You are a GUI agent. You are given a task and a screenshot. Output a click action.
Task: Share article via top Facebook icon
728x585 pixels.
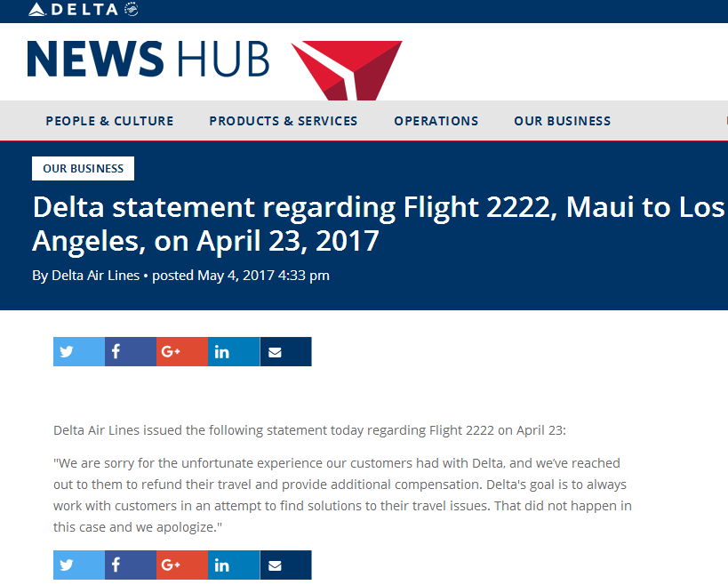[x=131, y=351]
